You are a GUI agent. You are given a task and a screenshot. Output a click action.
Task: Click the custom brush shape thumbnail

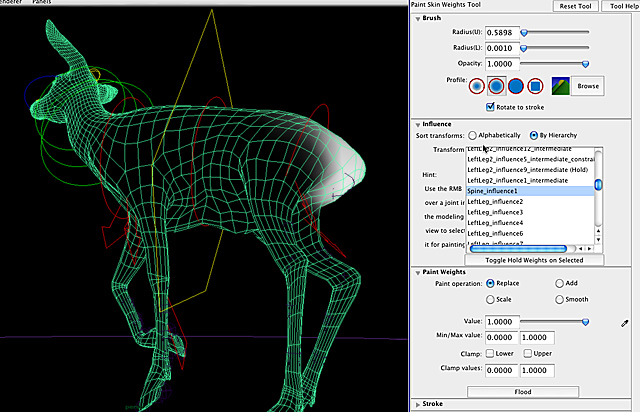pos(560,86)
